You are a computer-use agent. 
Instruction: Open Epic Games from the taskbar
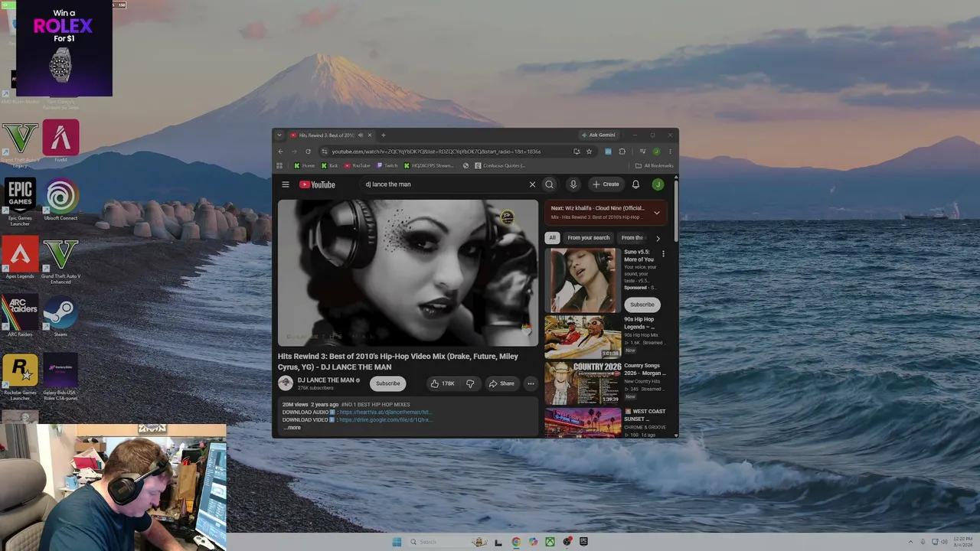coord(583,542)
